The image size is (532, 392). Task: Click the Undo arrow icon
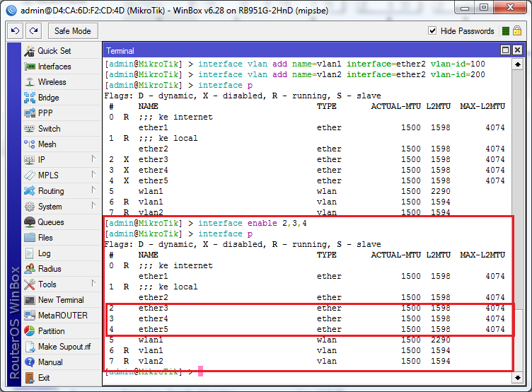tap(15, 31)
